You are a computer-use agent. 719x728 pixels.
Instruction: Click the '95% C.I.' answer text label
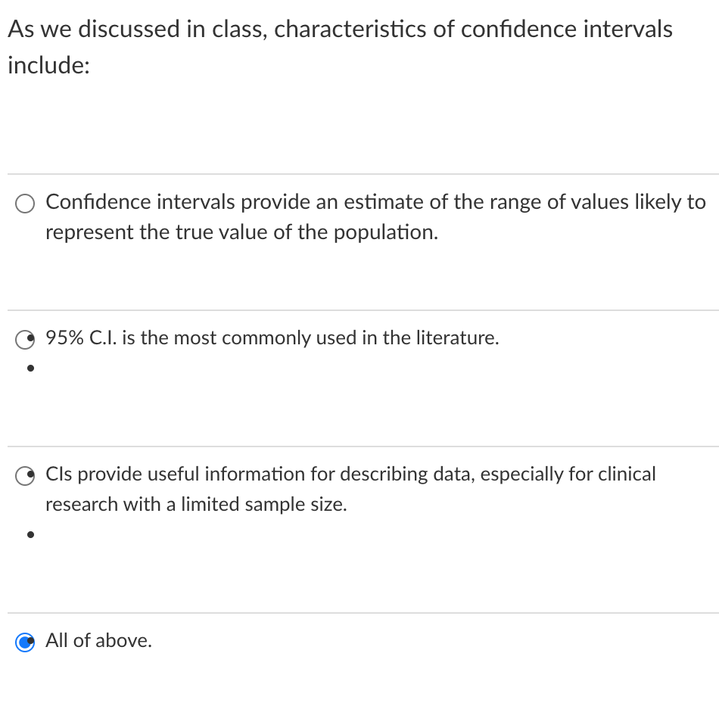click(x=272, y=338)
